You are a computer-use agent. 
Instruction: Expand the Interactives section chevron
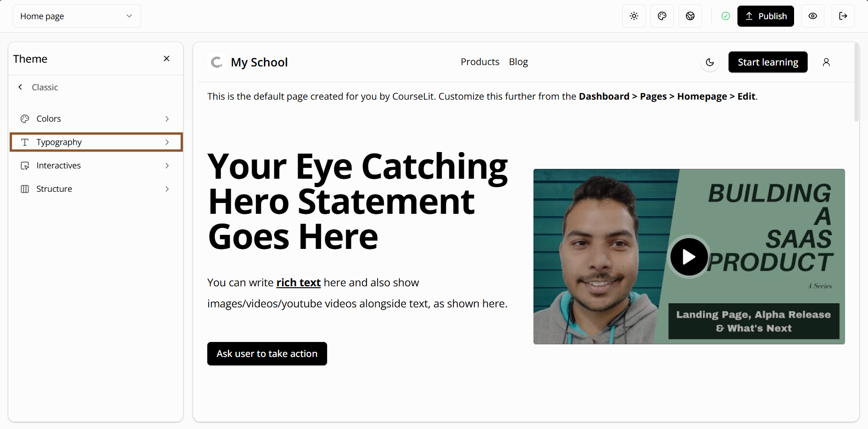(167, 165)
